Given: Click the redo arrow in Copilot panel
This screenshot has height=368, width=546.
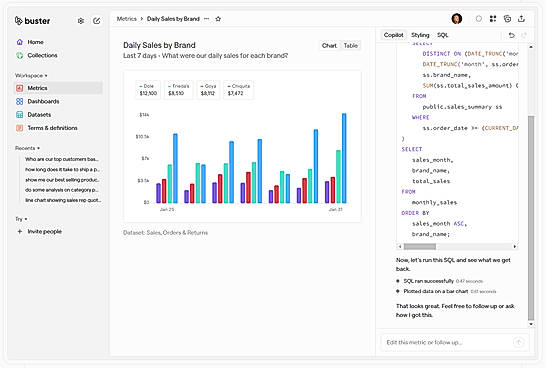Looking at the screenshot, I should pos(523,35).
